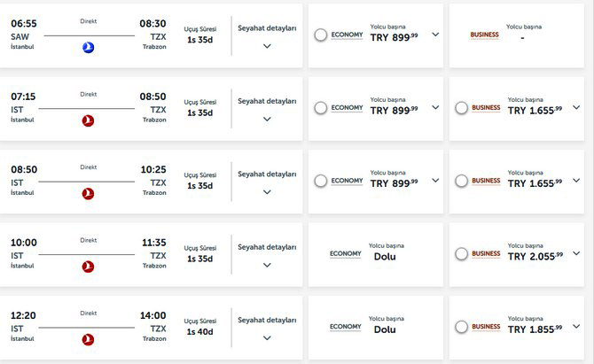Open Economy fare dropdown arrow on 07:15 flight
This screenshot has width=594, height=364.
435,108
